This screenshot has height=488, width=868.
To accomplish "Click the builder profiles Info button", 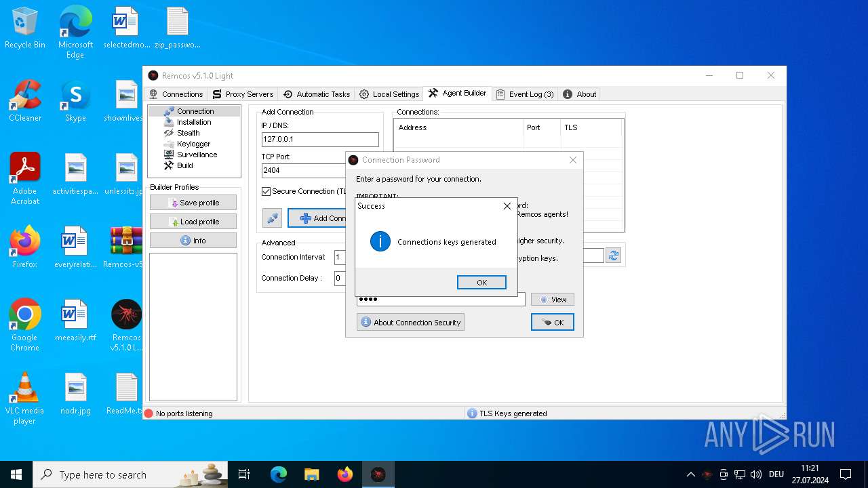I will pyautogui.click(x=193, y=241).
